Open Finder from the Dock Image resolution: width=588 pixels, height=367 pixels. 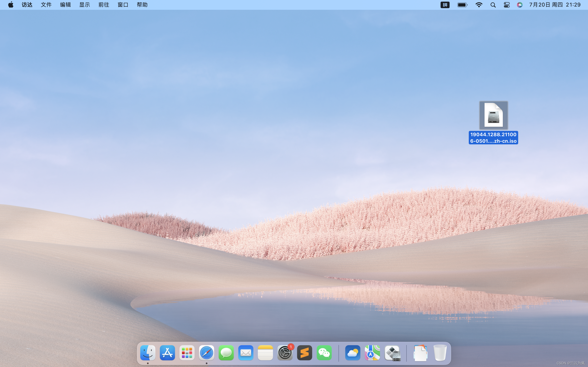[x=148, y=353]
